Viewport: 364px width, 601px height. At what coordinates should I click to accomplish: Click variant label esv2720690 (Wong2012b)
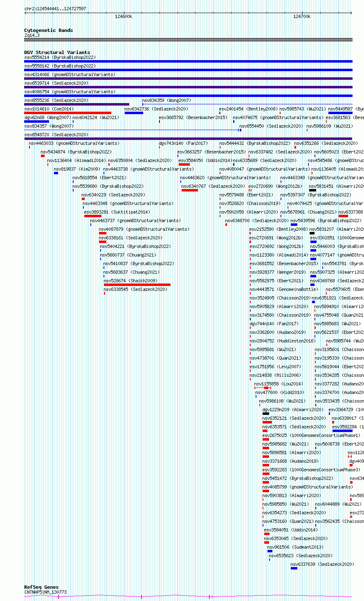(x=275, y=187)
